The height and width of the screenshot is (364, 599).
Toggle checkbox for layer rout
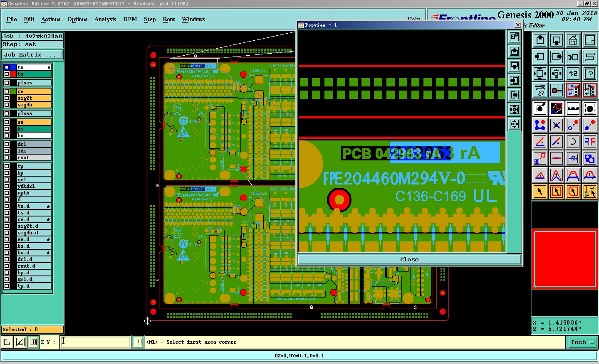point(7,157)
